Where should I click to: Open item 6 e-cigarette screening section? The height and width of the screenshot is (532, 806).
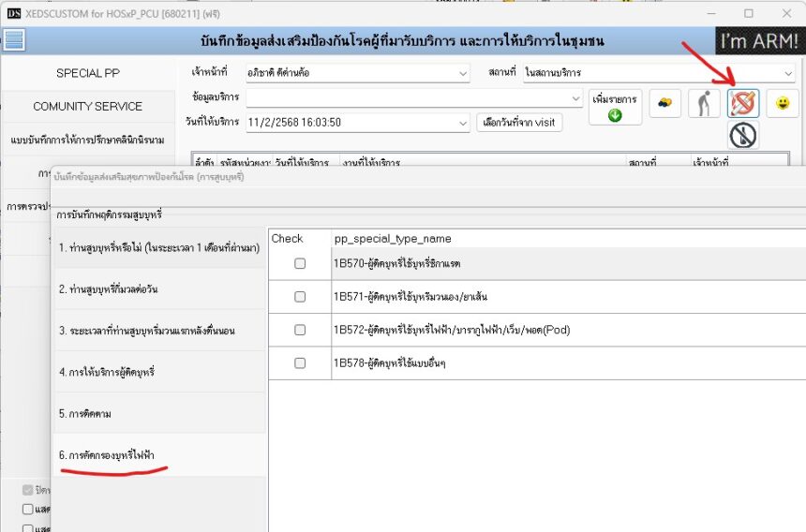pos(107,455)
